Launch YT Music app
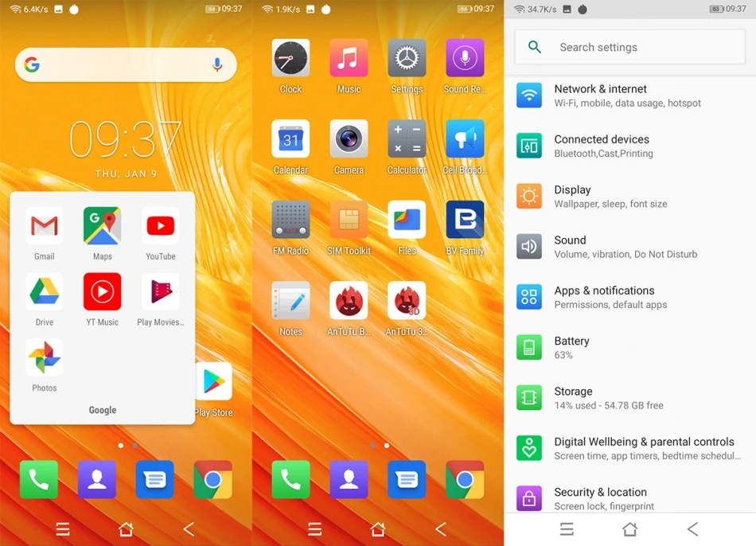Screen dimensions: 756x546 [x=102, y=291]
